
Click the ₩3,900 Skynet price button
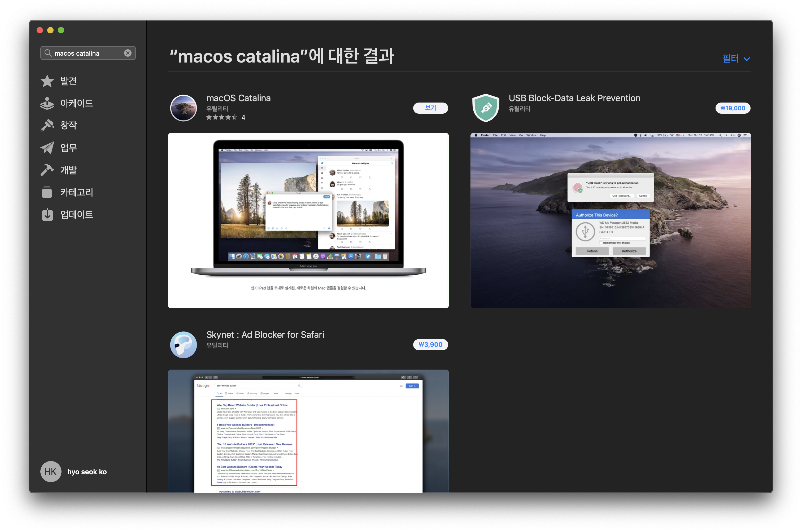coord(430,345)
